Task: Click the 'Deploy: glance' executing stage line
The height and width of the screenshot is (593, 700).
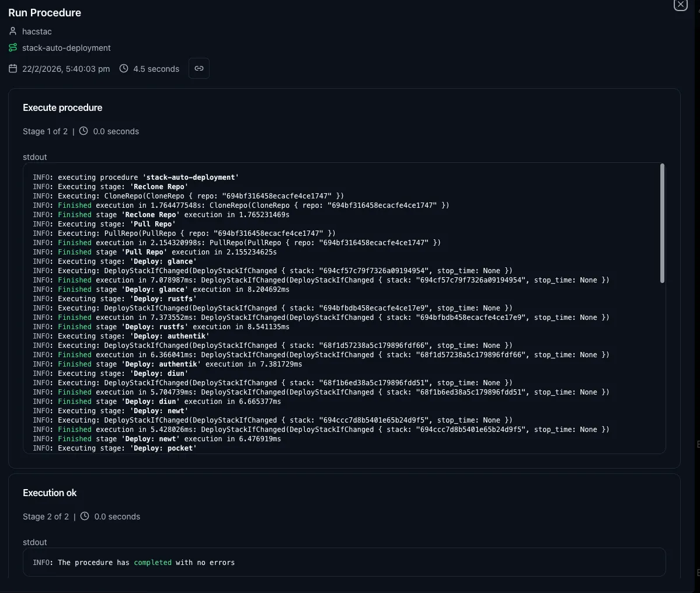Action: tap(115, 261)
